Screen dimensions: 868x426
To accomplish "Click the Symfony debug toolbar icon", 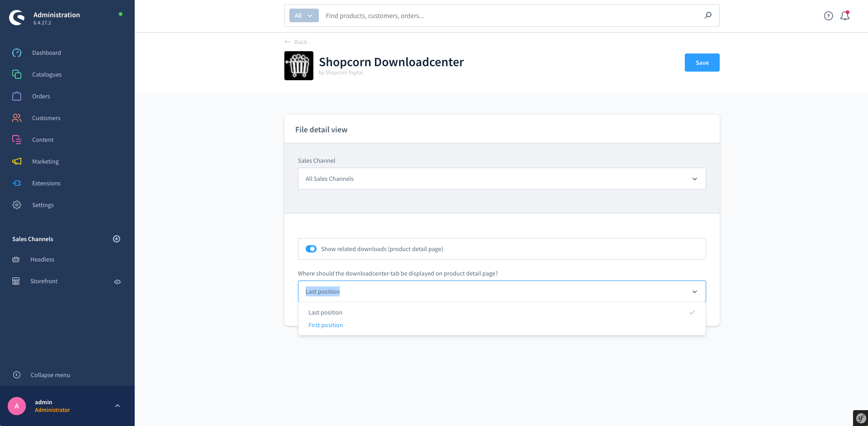I will pyautogui.click(x=860, y=418).
